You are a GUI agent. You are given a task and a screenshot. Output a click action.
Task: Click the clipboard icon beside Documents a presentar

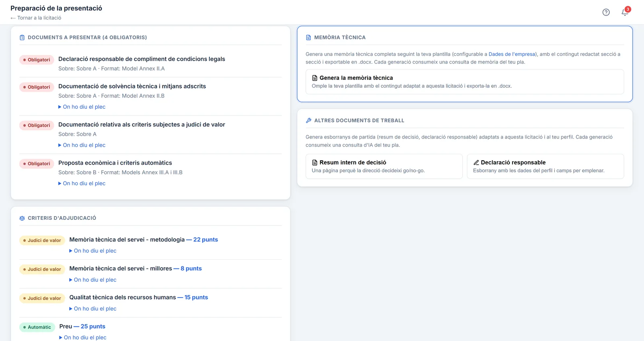point(22,37)
